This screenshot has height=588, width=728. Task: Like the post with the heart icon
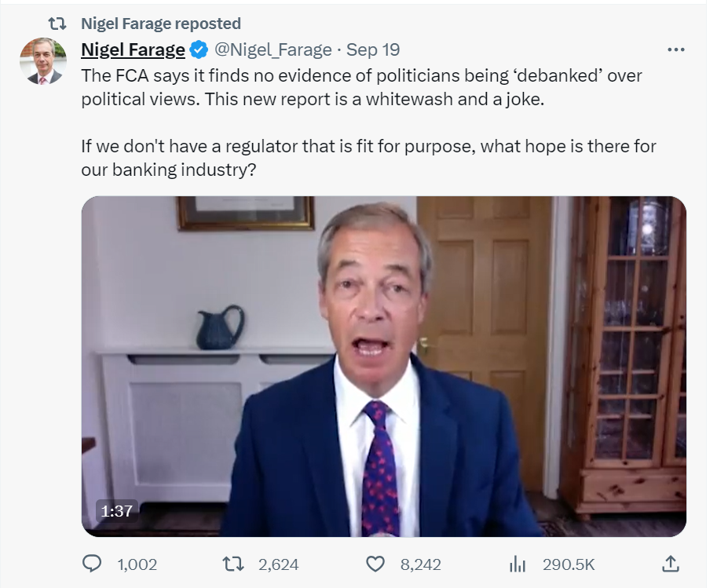pyautogui.click(x=376, y=564)
